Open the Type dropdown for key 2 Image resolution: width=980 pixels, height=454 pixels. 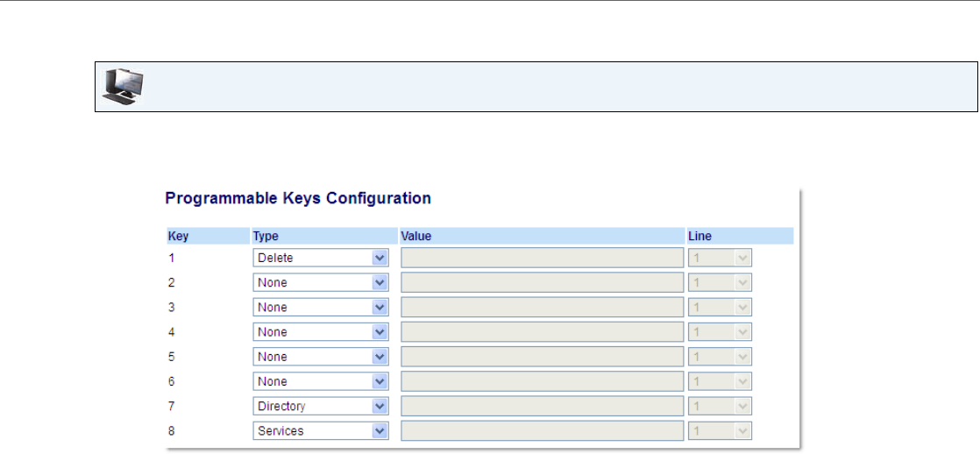321,283
